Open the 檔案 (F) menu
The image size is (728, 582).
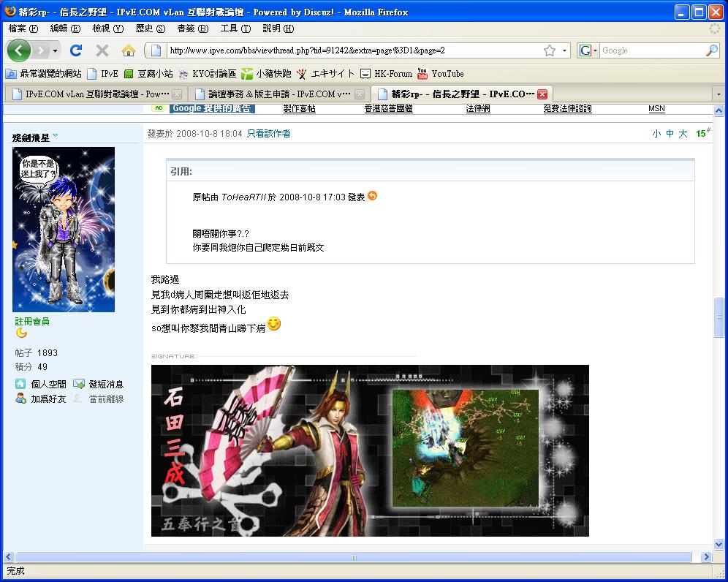pyautogui.click(x=23, y=29)
